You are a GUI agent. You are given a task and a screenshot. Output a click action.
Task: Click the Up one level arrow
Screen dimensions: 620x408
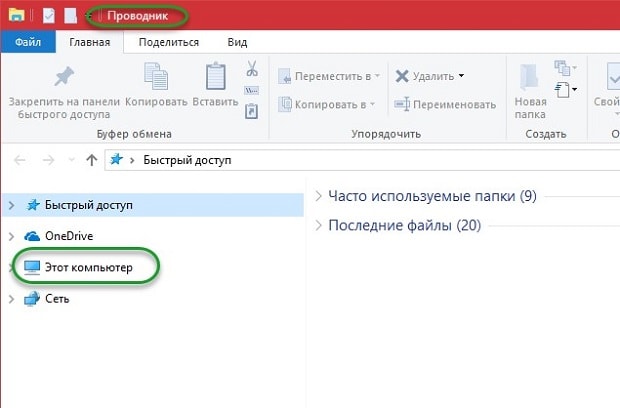tap(91, 160)
